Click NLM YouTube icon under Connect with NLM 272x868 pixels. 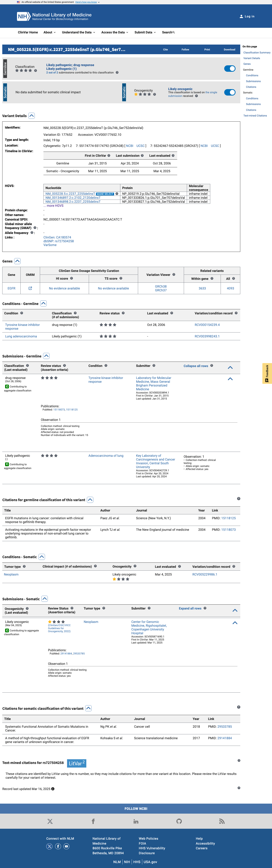click(x=66, y=846)
